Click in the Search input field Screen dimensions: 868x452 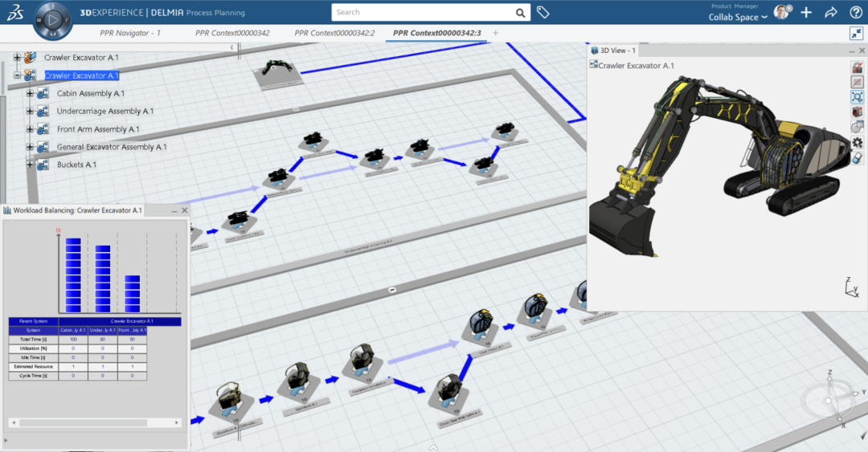[420, 13]
